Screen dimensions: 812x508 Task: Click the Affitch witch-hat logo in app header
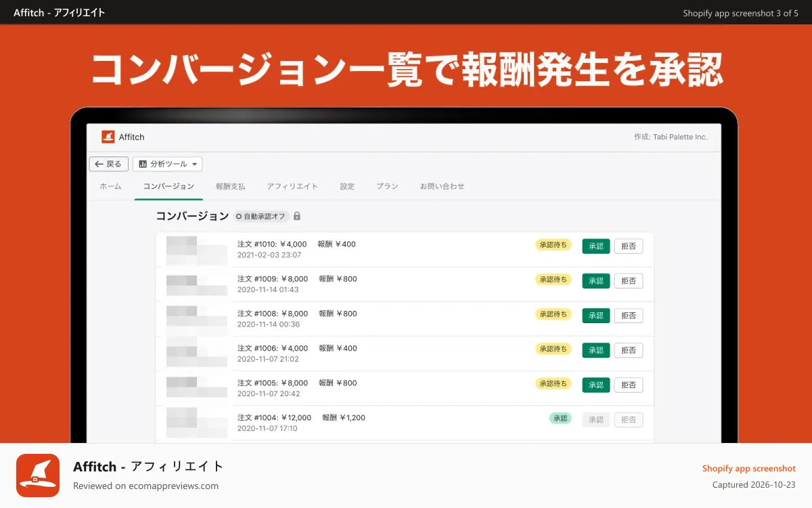pos(108,137)
